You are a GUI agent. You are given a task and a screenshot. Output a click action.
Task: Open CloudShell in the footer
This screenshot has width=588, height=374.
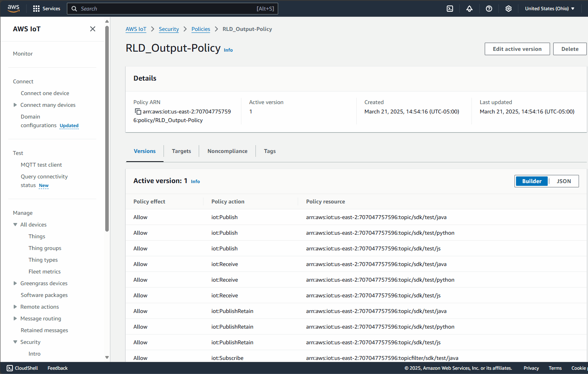(x=22, y=368)
